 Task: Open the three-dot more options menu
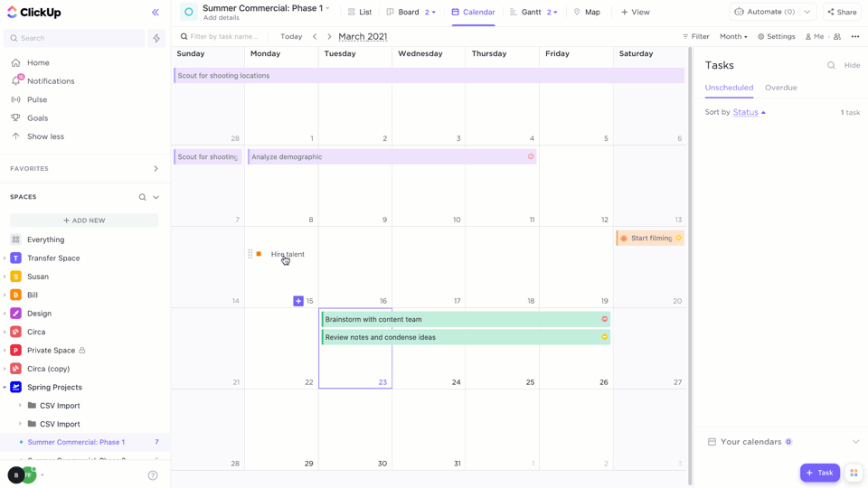[x=855, y=37]
